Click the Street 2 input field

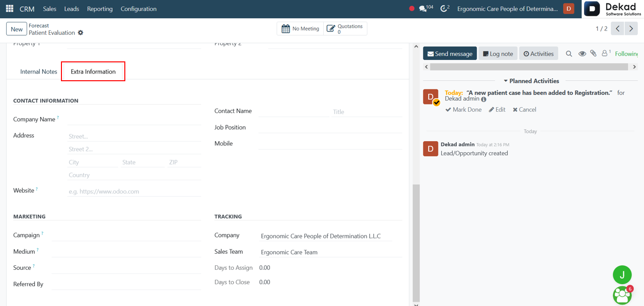(135, 149)
